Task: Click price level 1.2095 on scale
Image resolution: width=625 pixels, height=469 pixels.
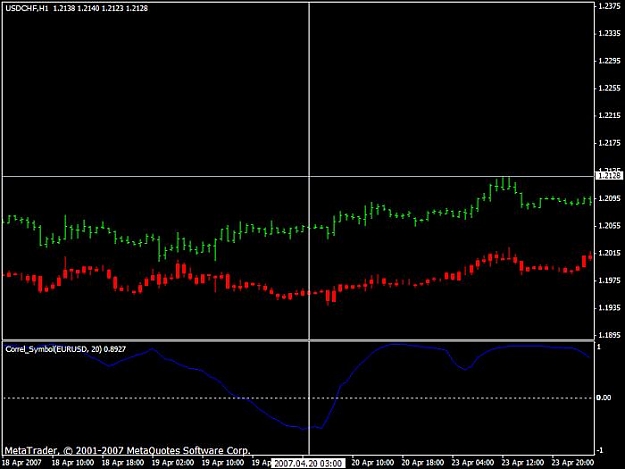Action: 610,198
